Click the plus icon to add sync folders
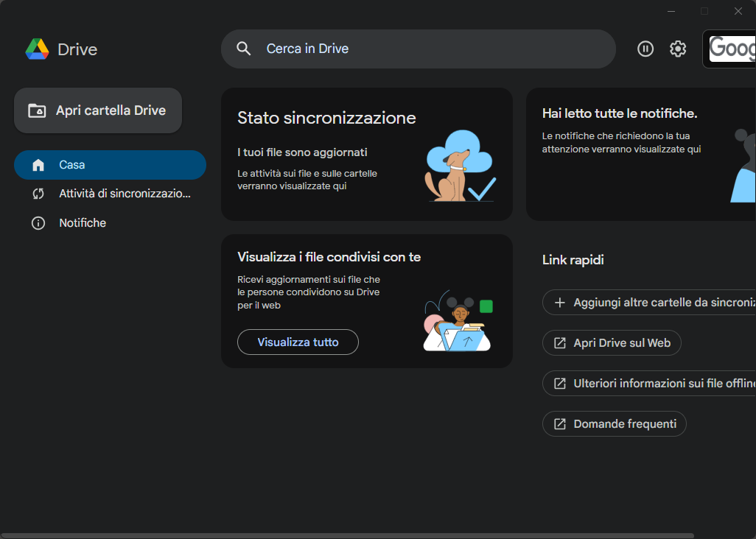756x539 pixels. tap(559, 302)
